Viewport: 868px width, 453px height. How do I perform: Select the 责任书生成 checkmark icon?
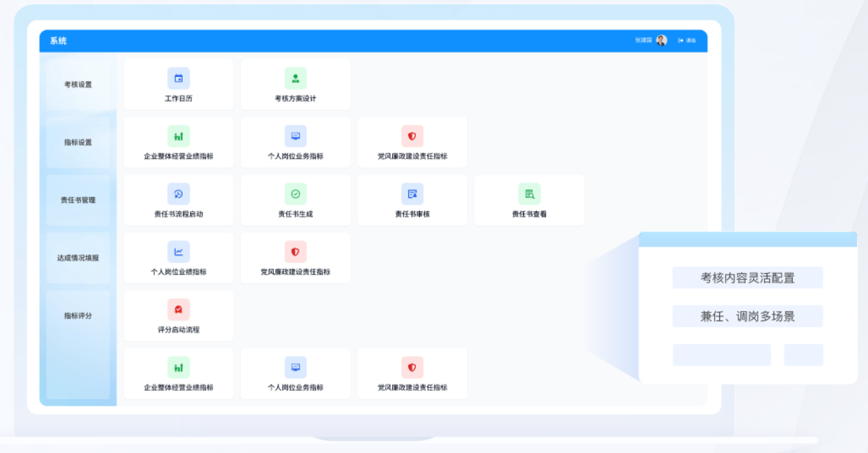295,194
